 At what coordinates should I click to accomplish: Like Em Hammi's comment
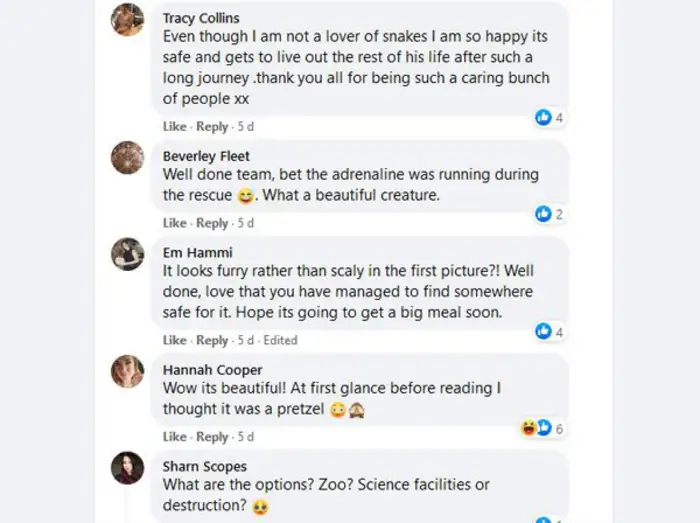tap(174, 340)
